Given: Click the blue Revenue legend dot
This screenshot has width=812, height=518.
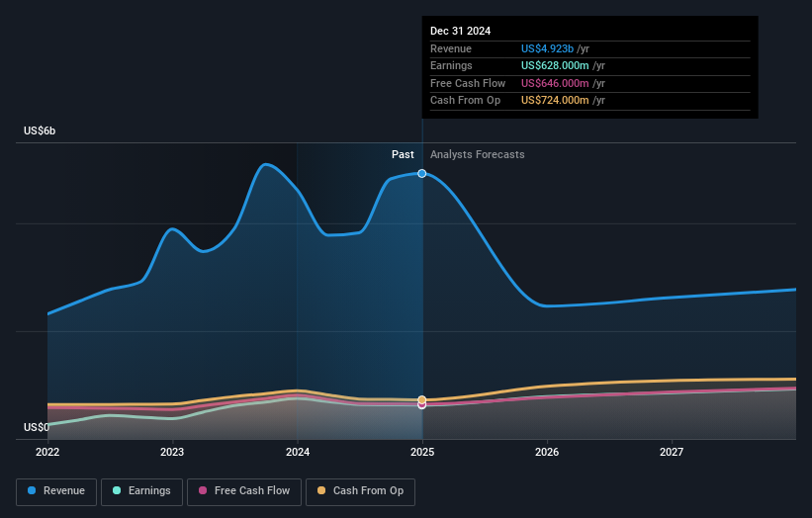Looking at the screenshot, I should click(32, 490).
